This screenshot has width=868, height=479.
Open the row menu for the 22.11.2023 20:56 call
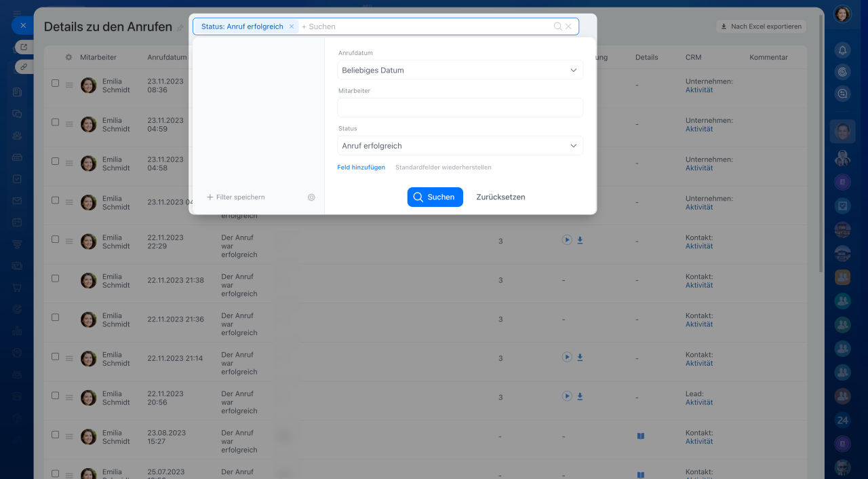point(68,398)
